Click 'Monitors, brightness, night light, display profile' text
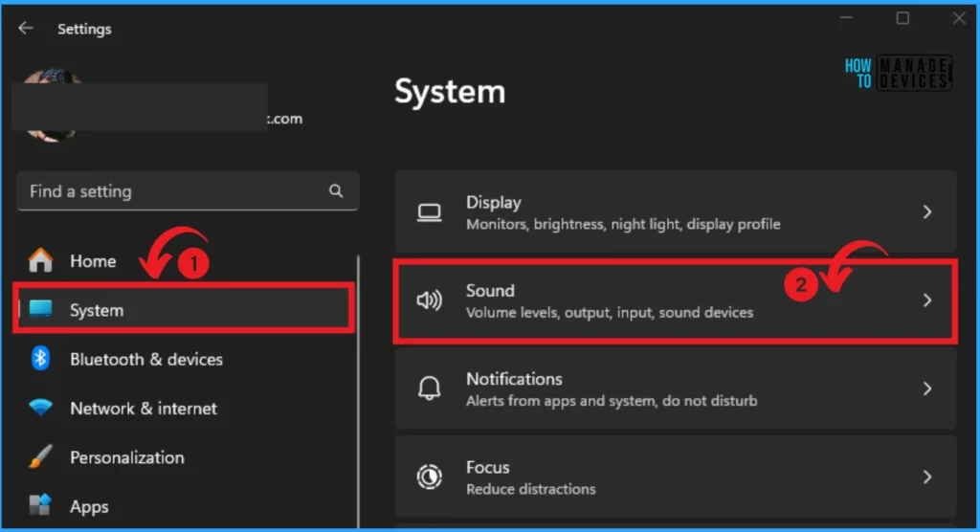This screenshot has width=980, height=532. click(623, 224)
